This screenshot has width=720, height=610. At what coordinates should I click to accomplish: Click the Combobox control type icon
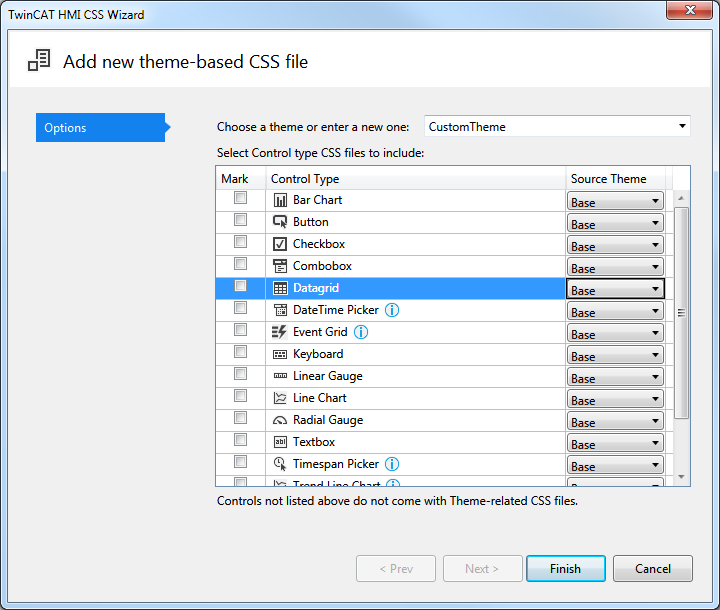coord(280,266)
